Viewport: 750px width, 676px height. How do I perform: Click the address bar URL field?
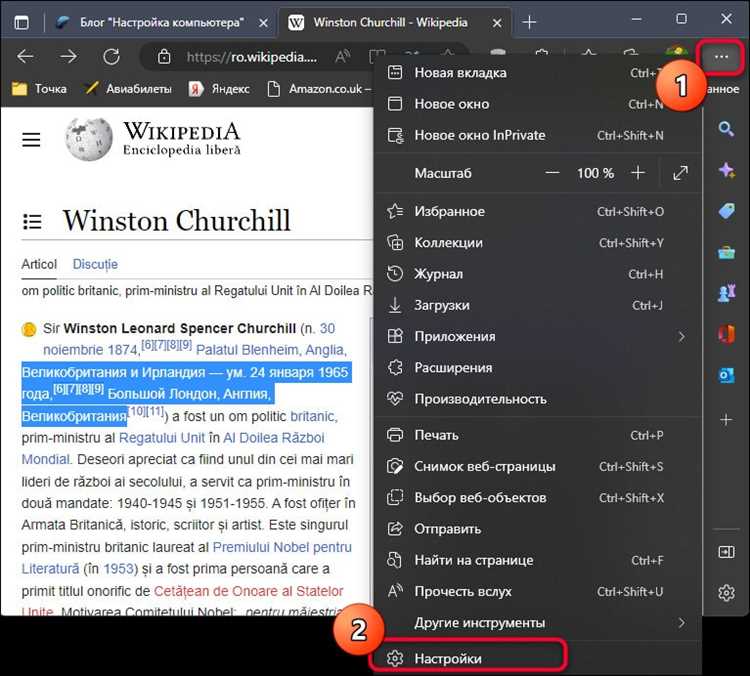point(252,57)
